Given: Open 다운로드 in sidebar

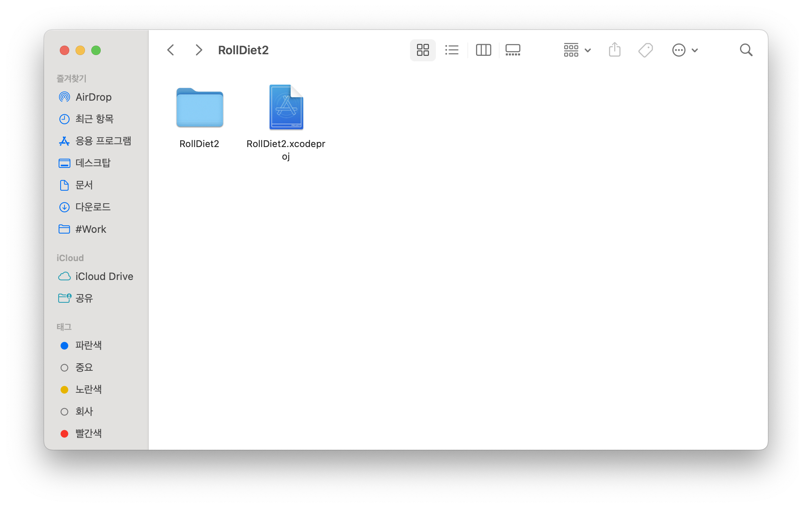Looking at the screenshot, I should (96, 207).
